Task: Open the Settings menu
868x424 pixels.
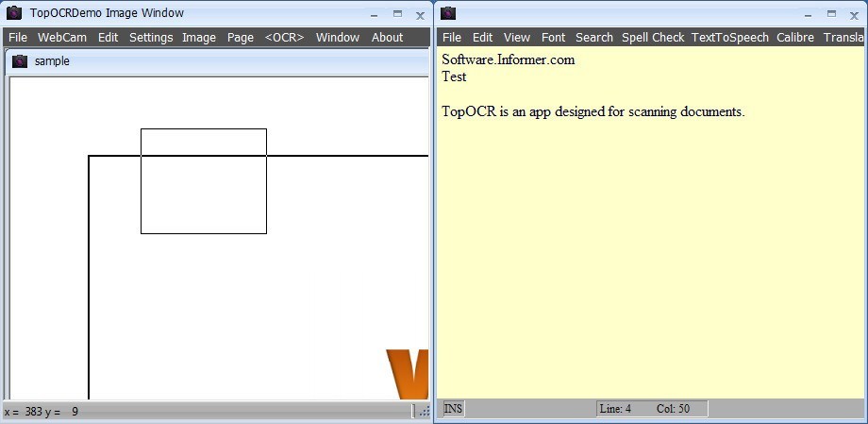Action: [x=151, y=38]
